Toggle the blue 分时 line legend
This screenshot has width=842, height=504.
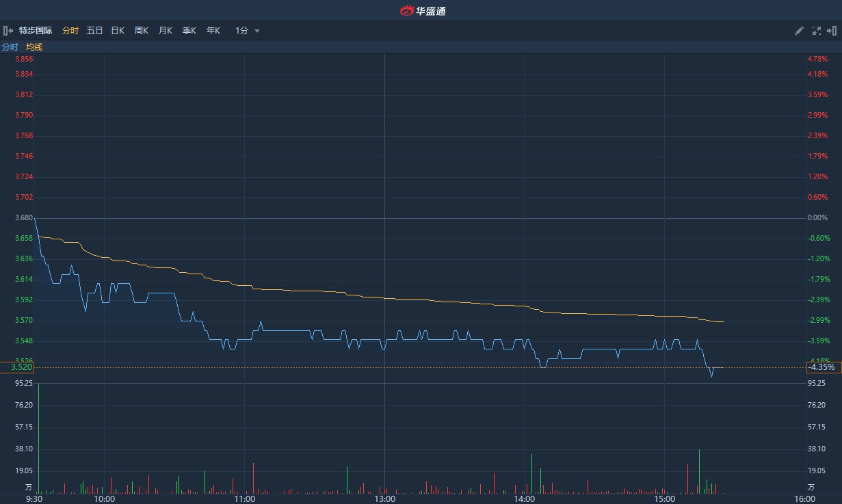click(x=10, y=47)
